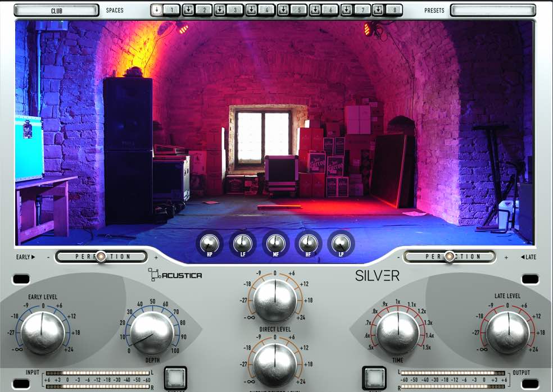Click the Late Level knob

tap(508, 333)
